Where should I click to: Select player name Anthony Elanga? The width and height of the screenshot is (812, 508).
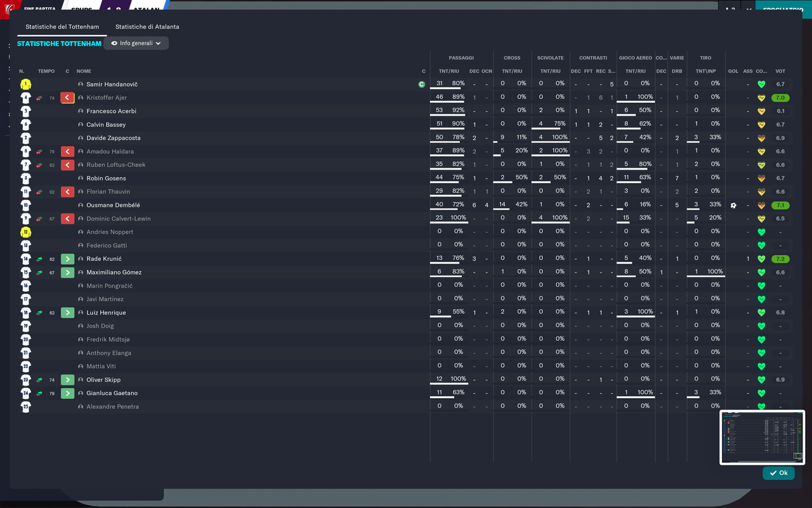(x=108, y=353)
